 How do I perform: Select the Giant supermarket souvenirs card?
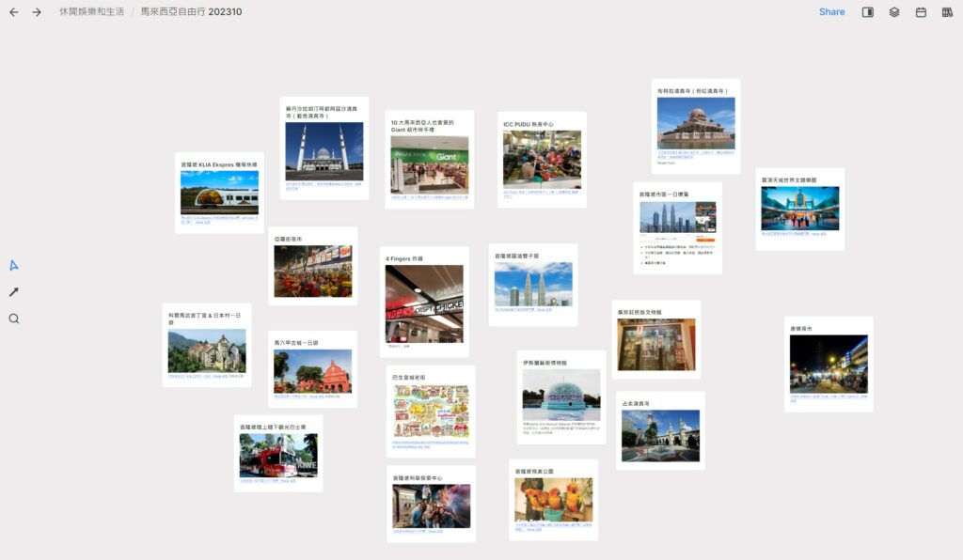[x=429, y=158]
